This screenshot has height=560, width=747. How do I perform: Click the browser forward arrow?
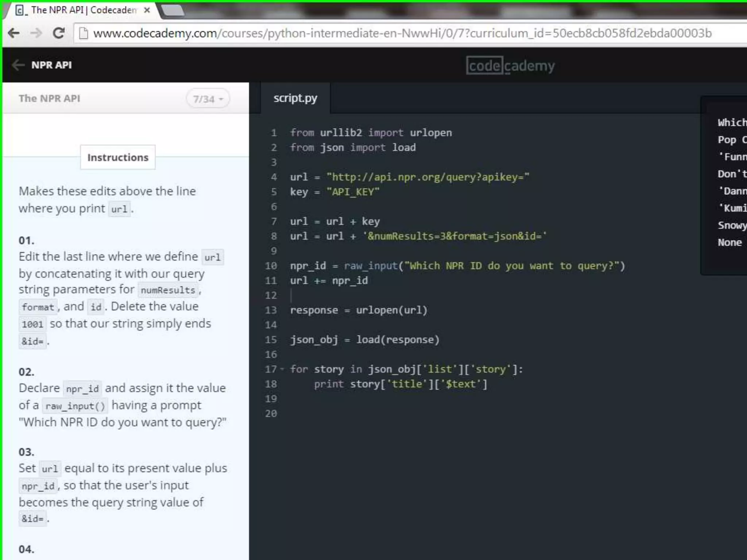(x=36, y=33)
